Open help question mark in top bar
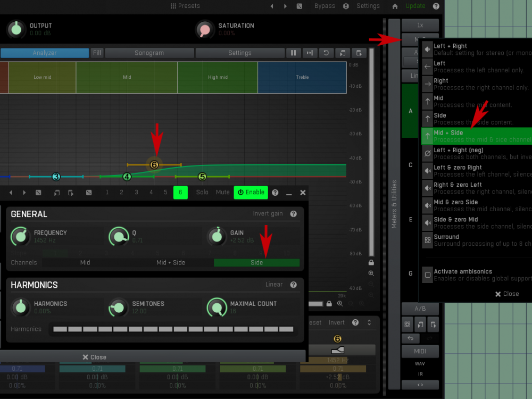Screen dimensions: 532x399 click(x=436, y=6)
